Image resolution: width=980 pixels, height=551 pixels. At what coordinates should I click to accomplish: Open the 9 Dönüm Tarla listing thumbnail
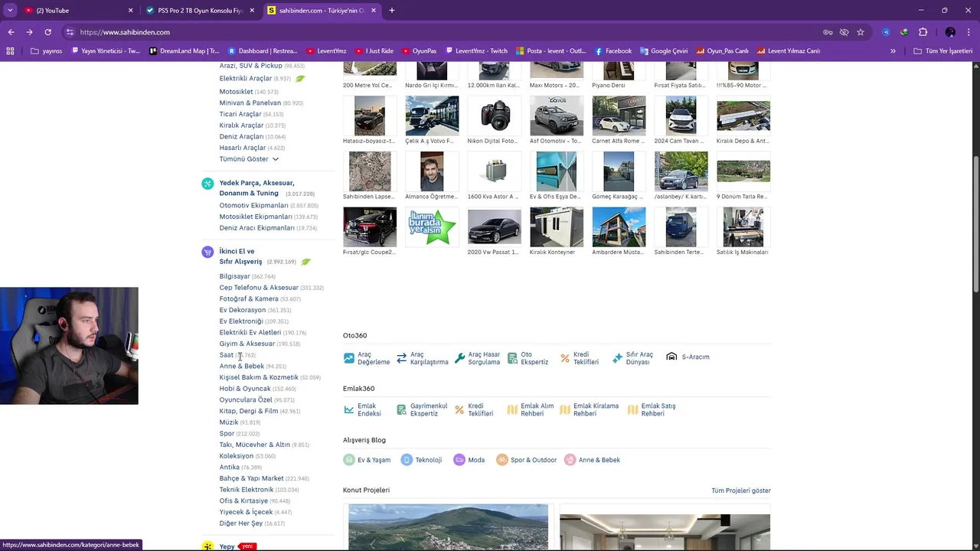coord(743,171)
